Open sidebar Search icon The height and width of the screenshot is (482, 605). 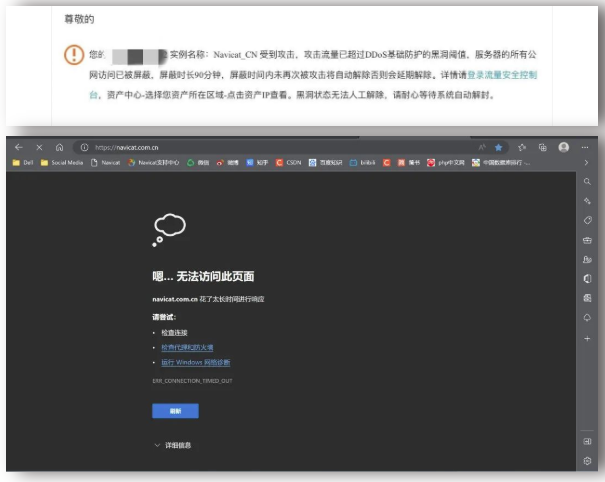(x=587, y=181)
